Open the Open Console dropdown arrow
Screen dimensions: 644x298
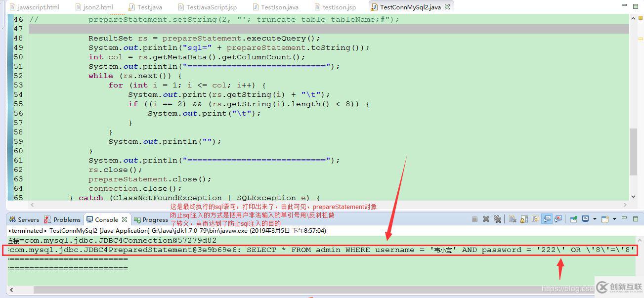pos(614,219)
